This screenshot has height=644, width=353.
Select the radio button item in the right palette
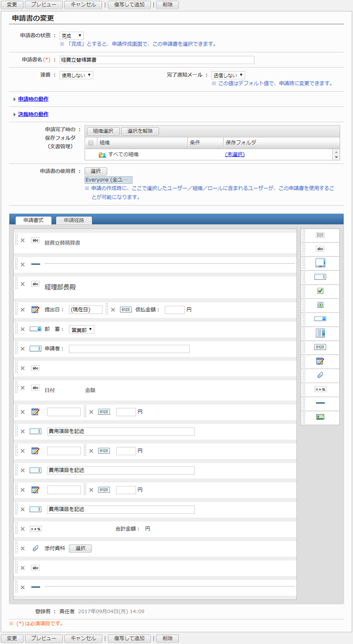(x=320, y=305)
